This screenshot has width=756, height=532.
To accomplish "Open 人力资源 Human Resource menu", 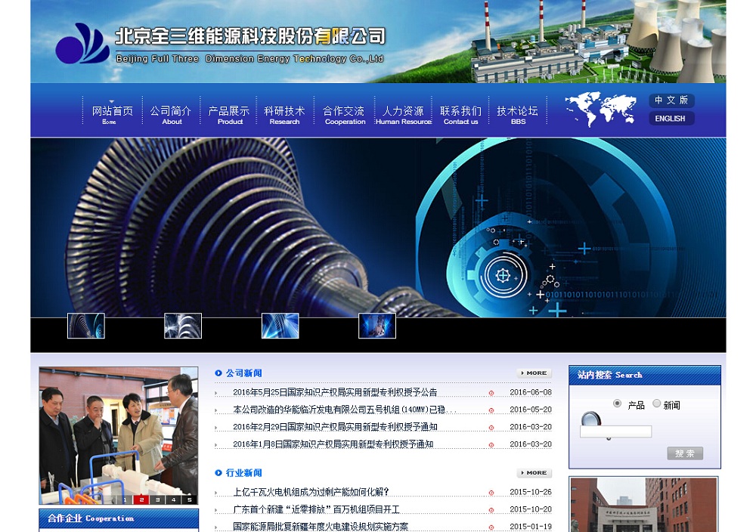I will point(403,115).
